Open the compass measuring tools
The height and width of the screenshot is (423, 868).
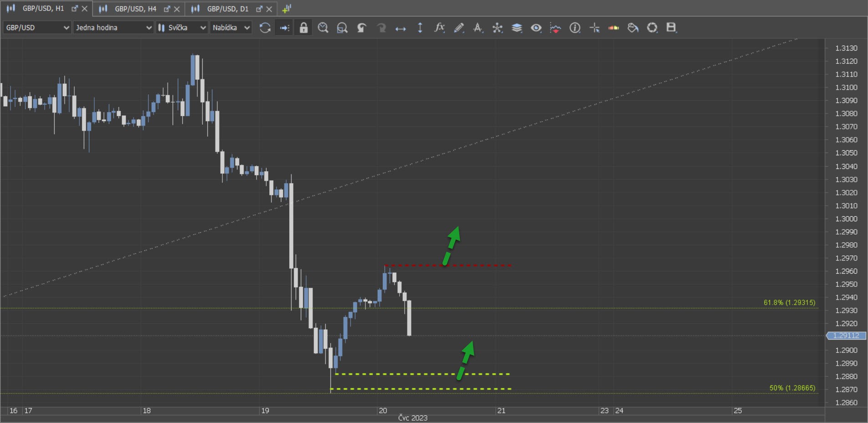pyautogui.click(x=478, y=28)
